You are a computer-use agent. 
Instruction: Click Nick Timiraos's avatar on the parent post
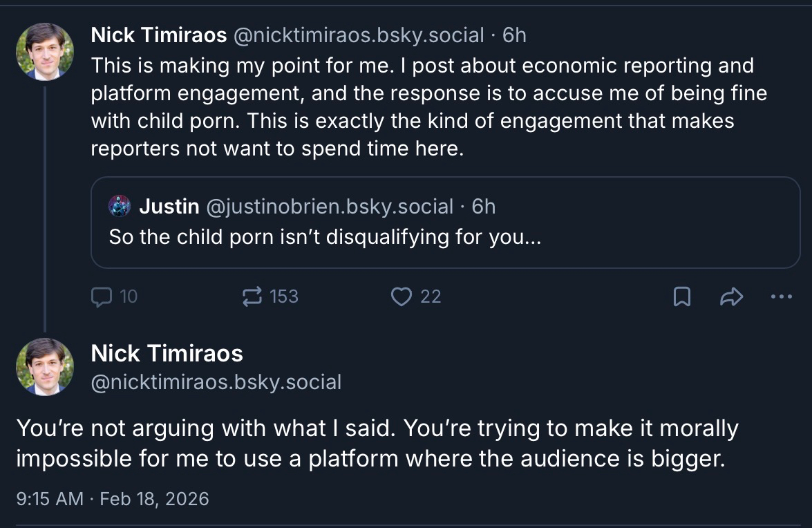[45, 52]
